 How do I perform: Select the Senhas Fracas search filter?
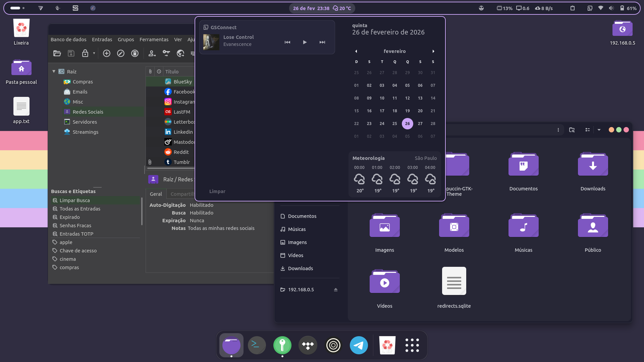75,226
